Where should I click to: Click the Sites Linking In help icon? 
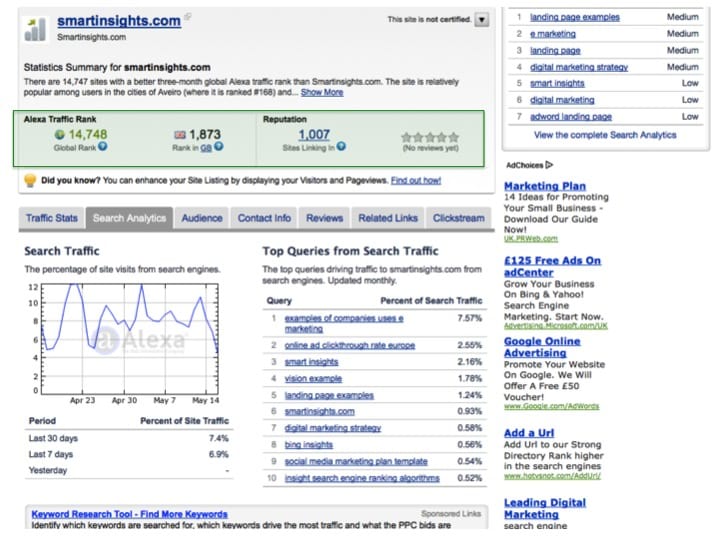342,147
